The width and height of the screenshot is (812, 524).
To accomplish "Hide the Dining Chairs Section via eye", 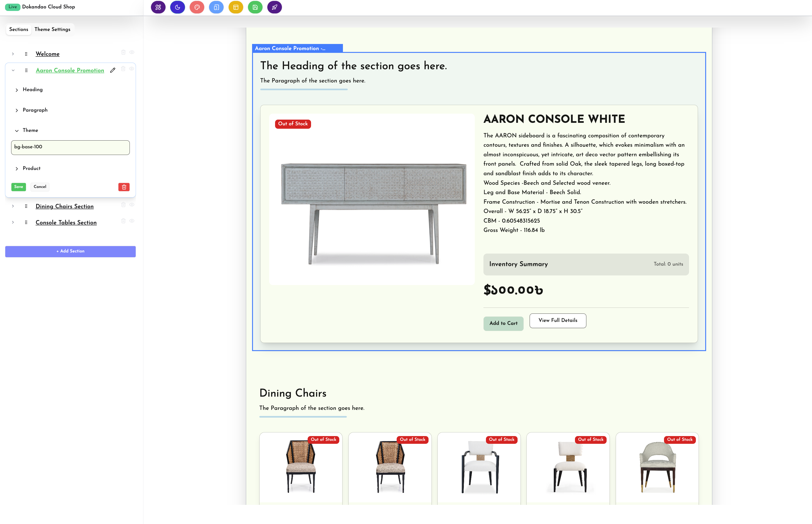I will click(x=132, y=205).
